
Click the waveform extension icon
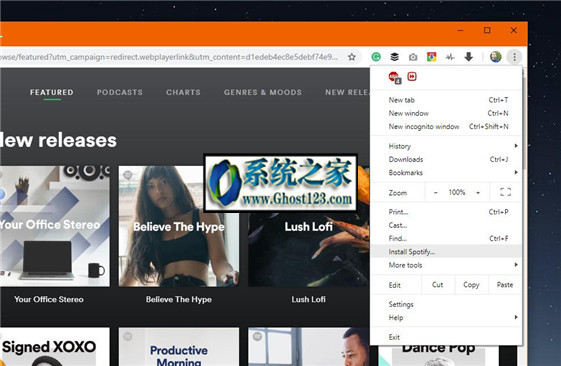coord(450,57)
